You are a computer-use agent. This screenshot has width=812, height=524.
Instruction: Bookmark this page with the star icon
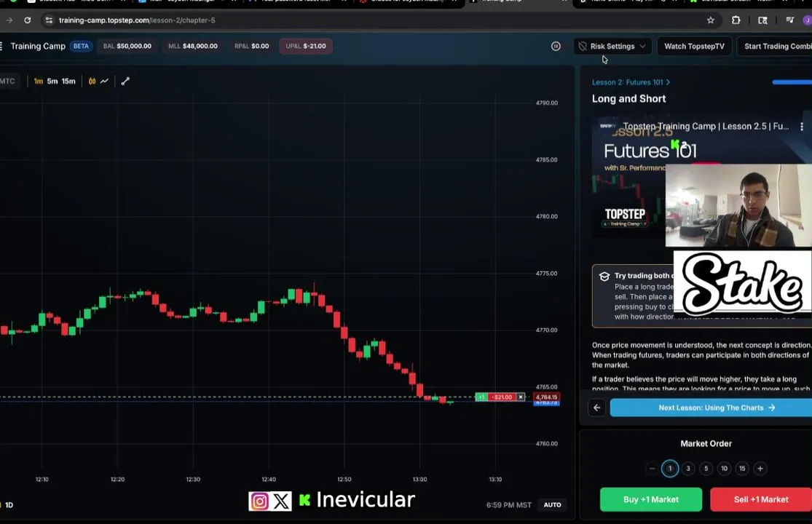pos(711,20)
